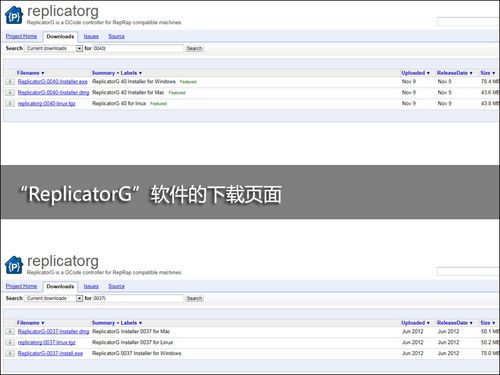
Task: Click the download icon beside ReplicatorG-0037-Install.exe
Action: (10, 354)
